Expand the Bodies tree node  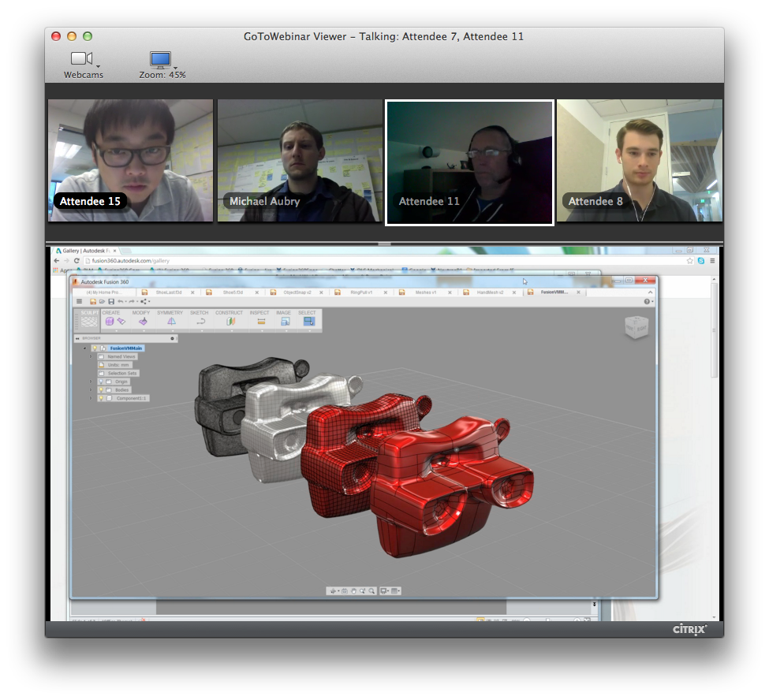point(91,389)
